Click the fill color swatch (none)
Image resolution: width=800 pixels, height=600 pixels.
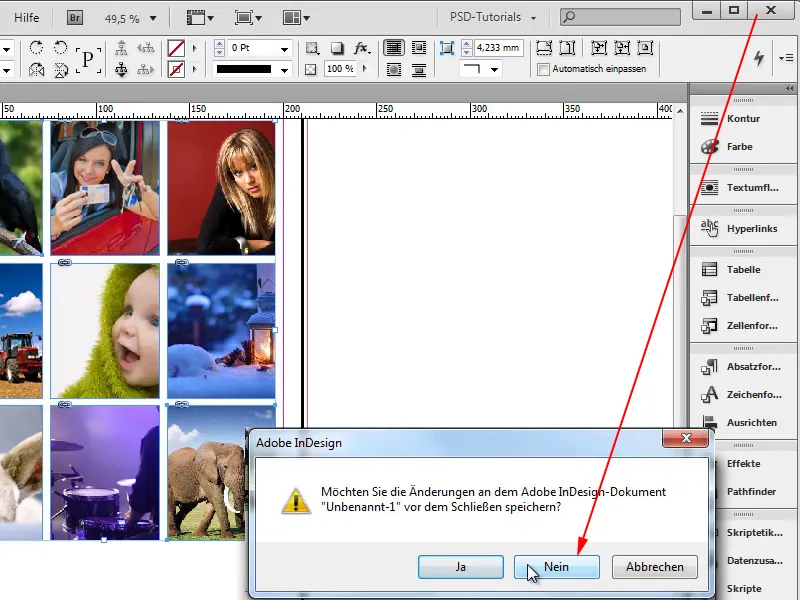176,48
